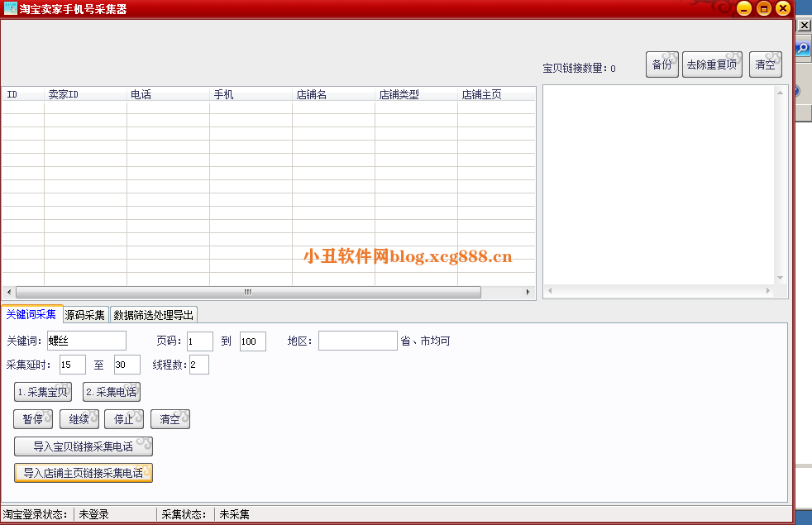Switch to the 源码采集 tab
The height and width of the screenshot is (525, 812).
(x=85, y=315)
